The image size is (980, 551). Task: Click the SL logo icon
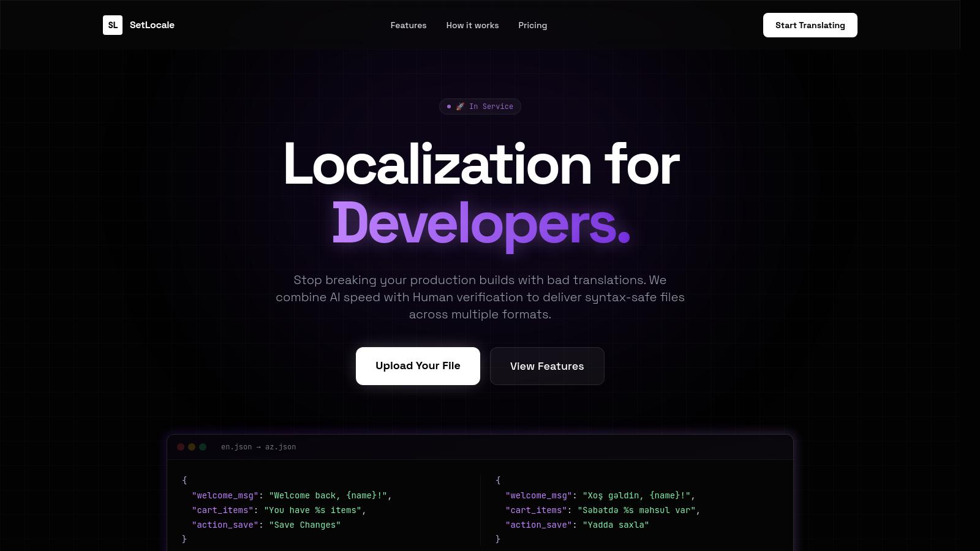pyautogui.click(x=113, y=25)
